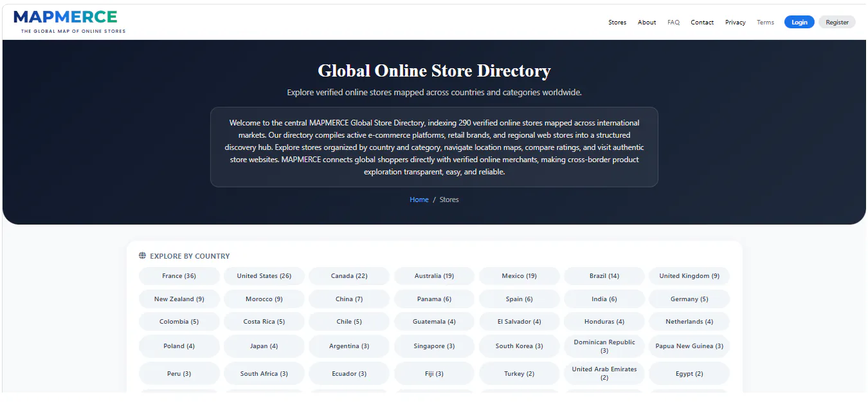Filter by Japan (4)

(264, 346)
